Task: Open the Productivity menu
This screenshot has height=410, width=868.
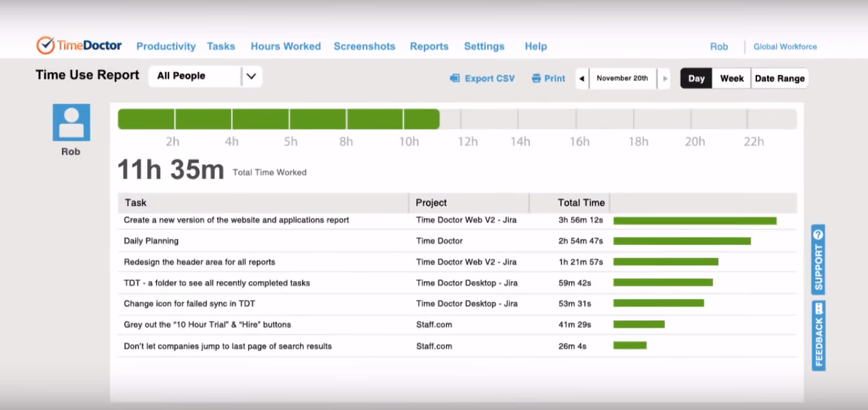Action: click(166, 46)
